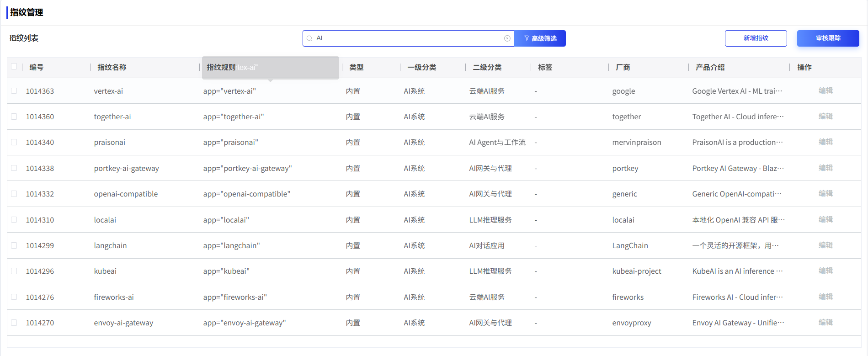The width and height of the screenshot is (868, 356).
Task: Clear the search text with the X icon
Action: pos(507,38)
